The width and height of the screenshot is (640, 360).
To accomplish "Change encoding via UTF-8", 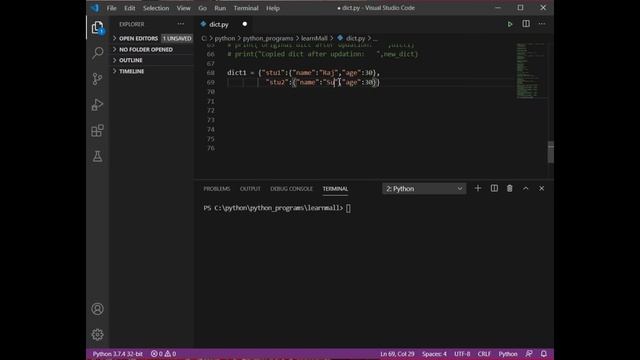I will point(462,354).
